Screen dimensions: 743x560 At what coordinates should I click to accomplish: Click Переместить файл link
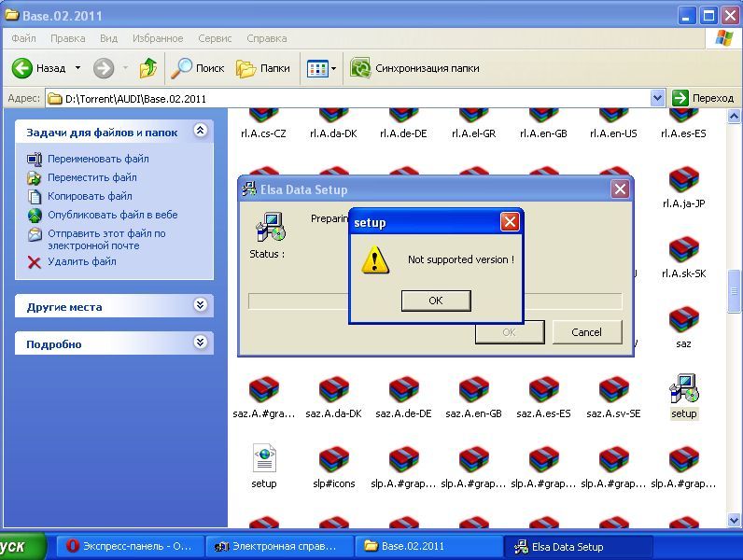pos(91,177)
